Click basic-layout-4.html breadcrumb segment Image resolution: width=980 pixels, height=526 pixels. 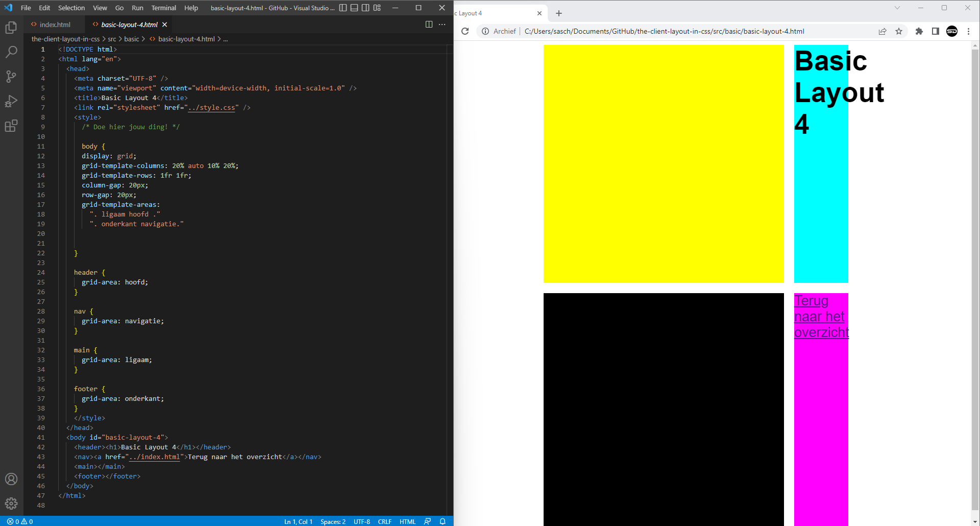click(x=186, y=39)
